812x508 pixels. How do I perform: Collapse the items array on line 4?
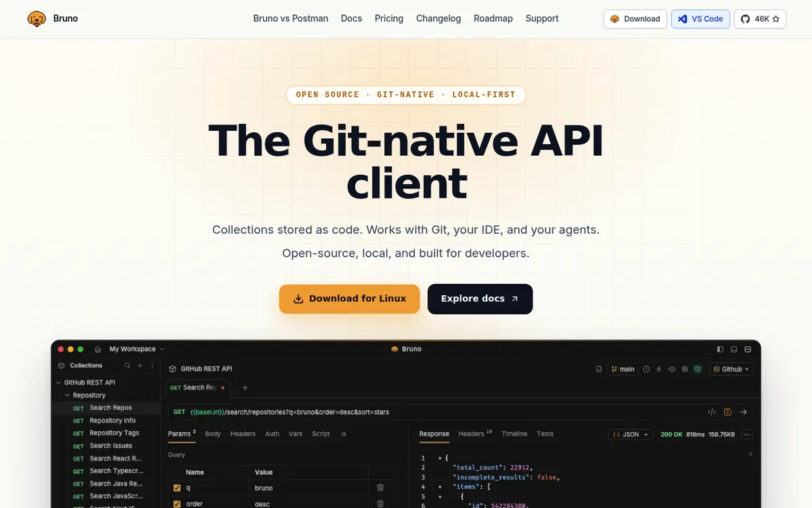[x=440, y=487]
